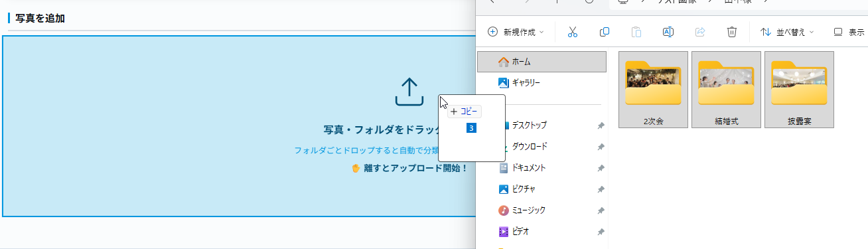
Task: Select the 披露宴 folder
Action: (799, 89)
